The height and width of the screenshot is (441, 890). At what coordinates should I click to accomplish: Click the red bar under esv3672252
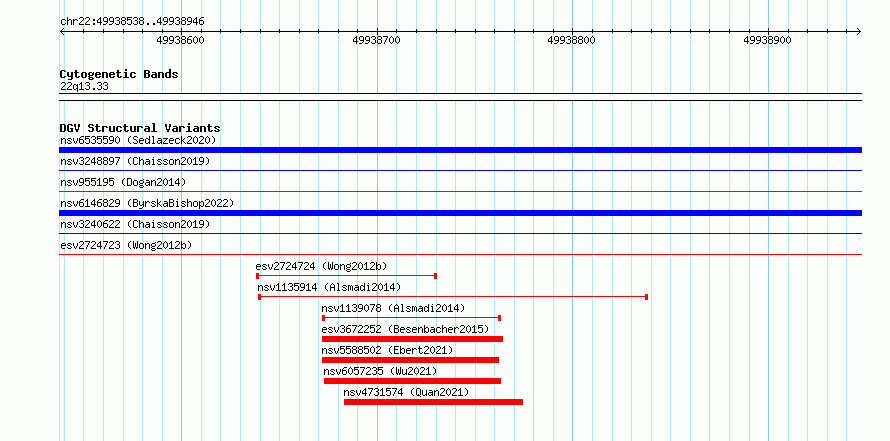412,339
